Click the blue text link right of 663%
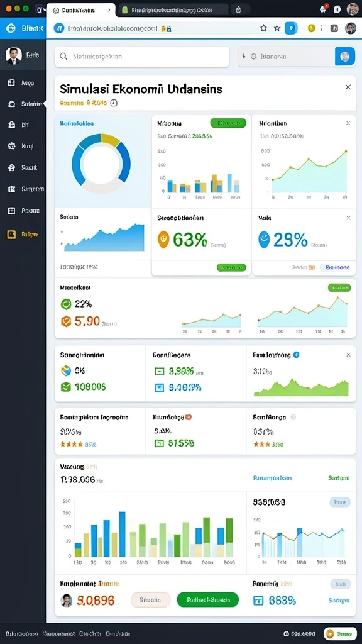 (339, 601)
